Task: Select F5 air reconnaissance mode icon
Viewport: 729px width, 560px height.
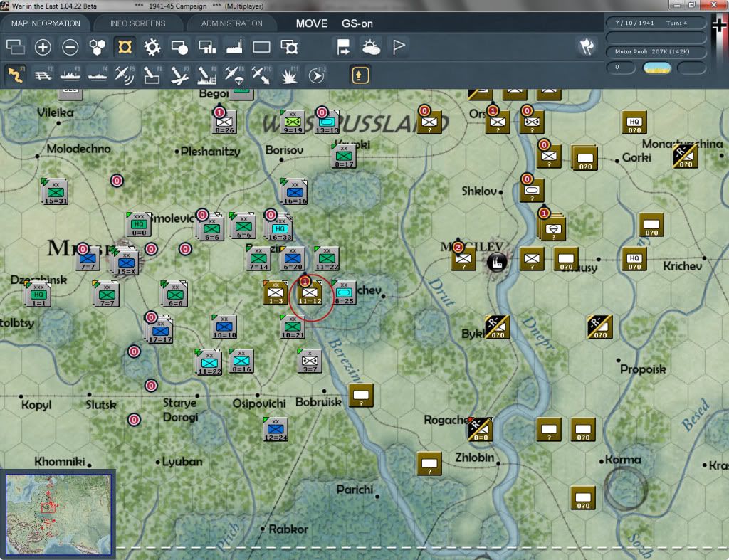Action: 125,75
